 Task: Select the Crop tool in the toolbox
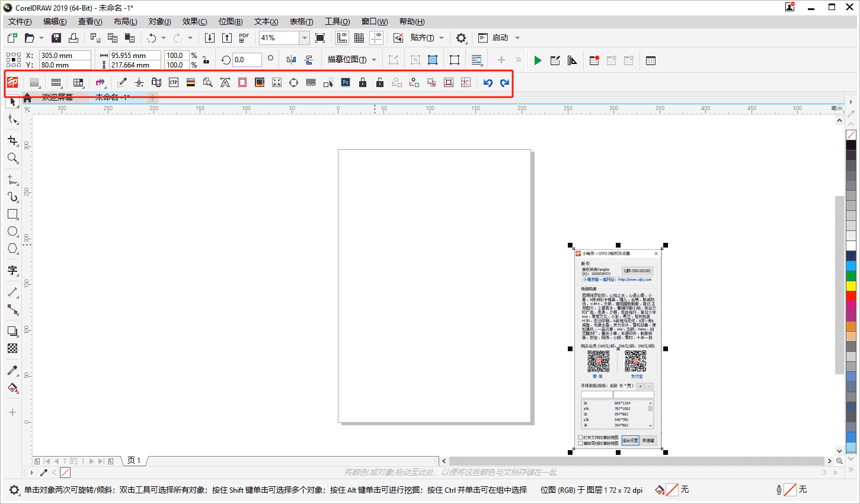click(12, 140)
